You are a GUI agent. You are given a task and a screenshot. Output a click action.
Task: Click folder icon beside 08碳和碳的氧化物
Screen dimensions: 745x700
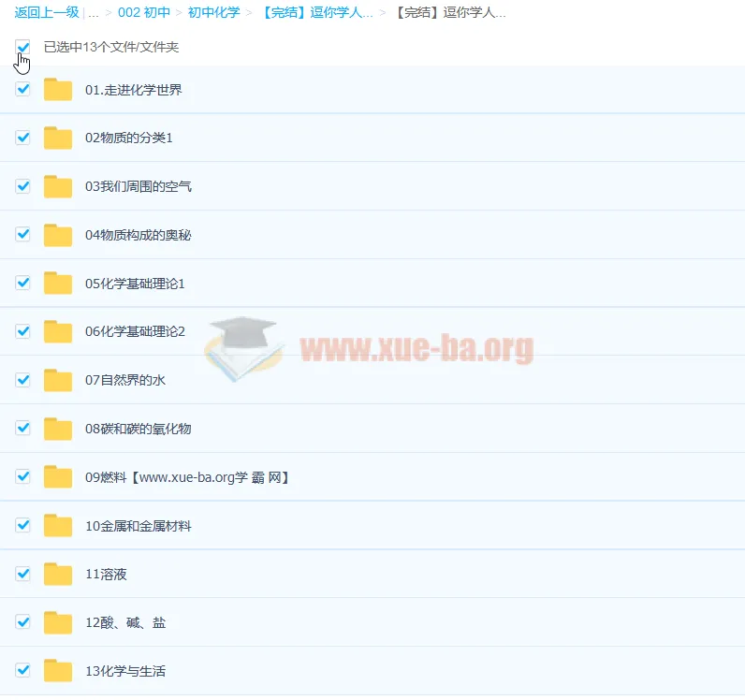click(58, 429)
